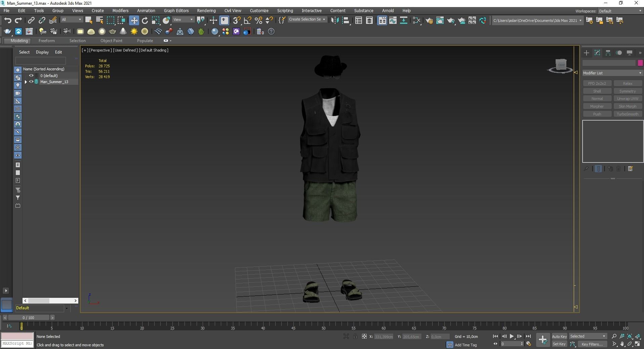The height and width of the screenshot is (349, 644).
Task: Activate the Select and Scale tool
Action: [x=156, y=21]
